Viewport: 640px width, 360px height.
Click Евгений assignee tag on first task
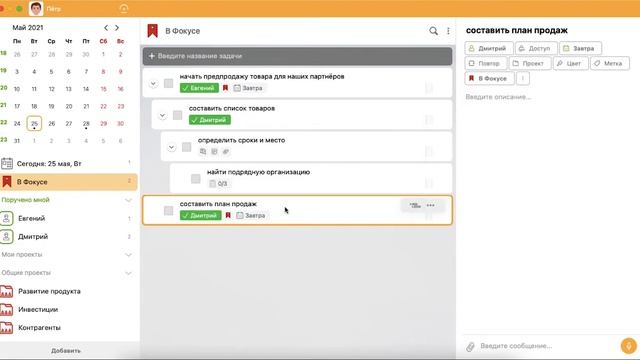(199, 88)
